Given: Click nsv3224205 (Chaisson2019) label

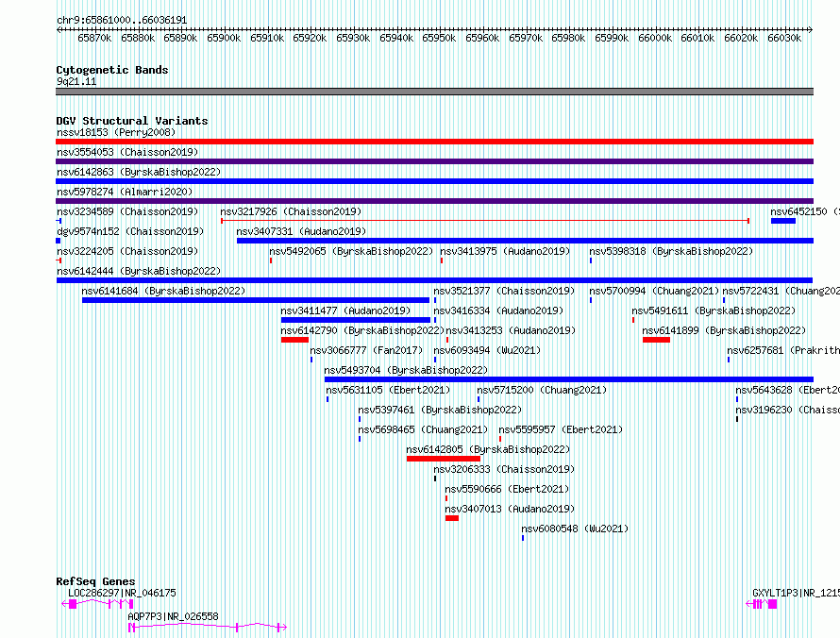Looking at the screenshot, I should pos(127,251).
